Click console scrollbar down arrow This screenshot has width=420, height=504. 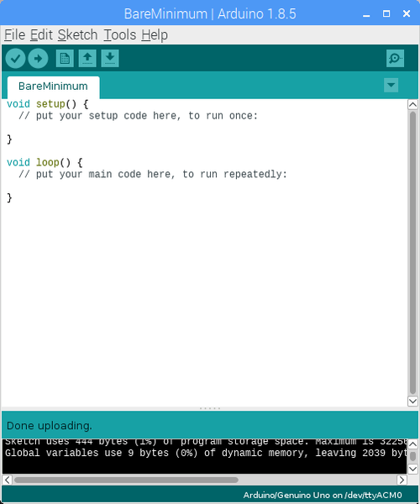coord(412,469)
